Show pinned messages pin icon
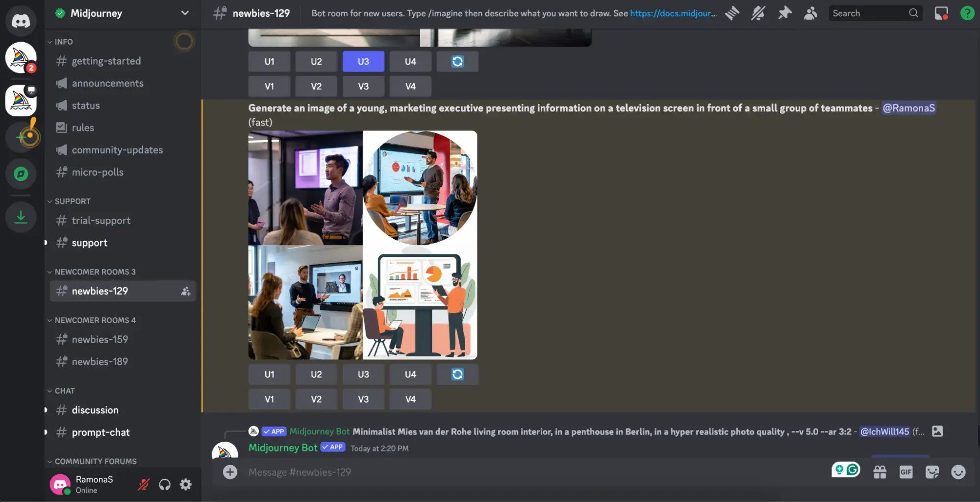The image size is (980, 502). click(784, 13)
